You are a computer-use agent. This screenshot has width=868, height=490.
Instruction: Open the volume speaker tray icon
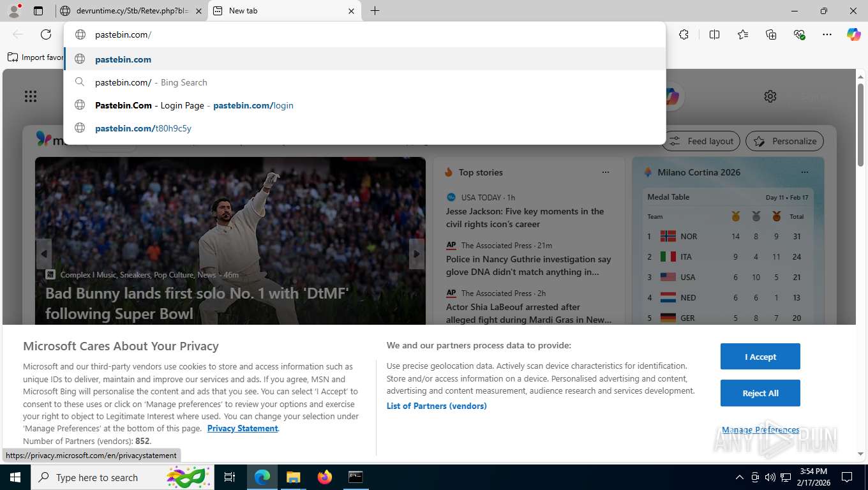(x=770, y=477)
